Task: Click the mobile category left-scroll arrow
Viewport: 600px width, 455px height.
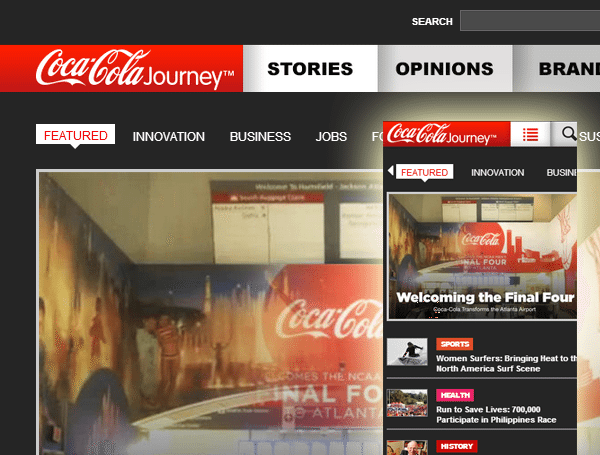Action: point(390,171)
